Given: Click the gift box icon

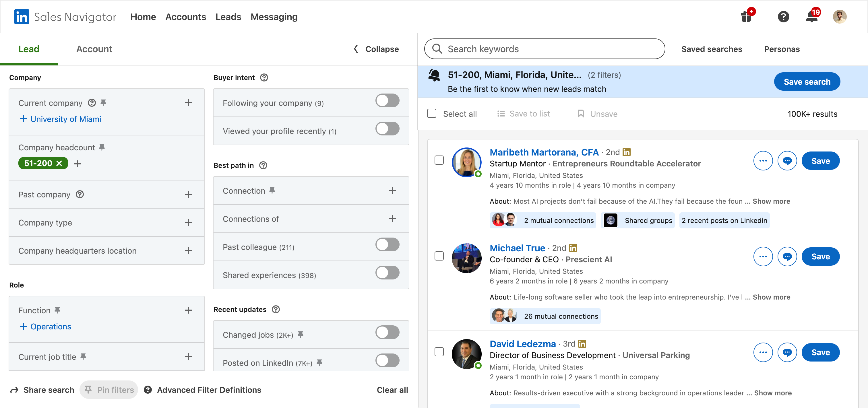Looking at the screenshot, I should (746, 17).
